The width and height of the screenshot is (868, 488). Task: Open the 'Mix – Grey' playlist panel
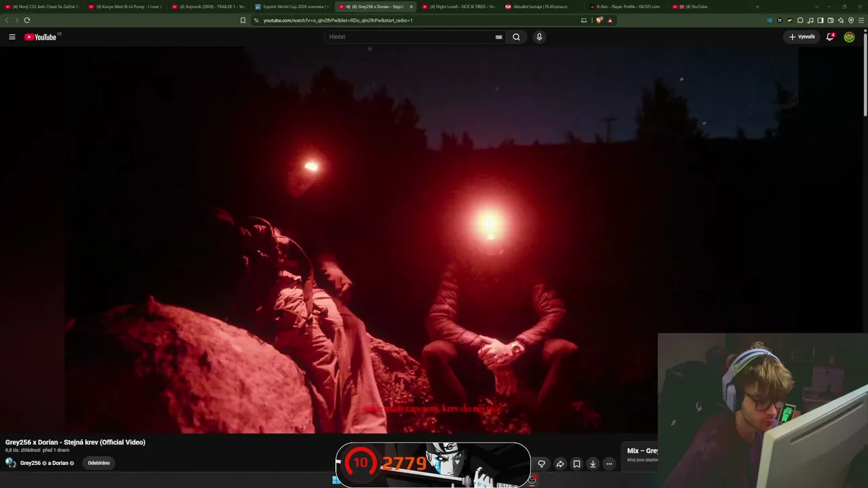[x=640, y=454]
